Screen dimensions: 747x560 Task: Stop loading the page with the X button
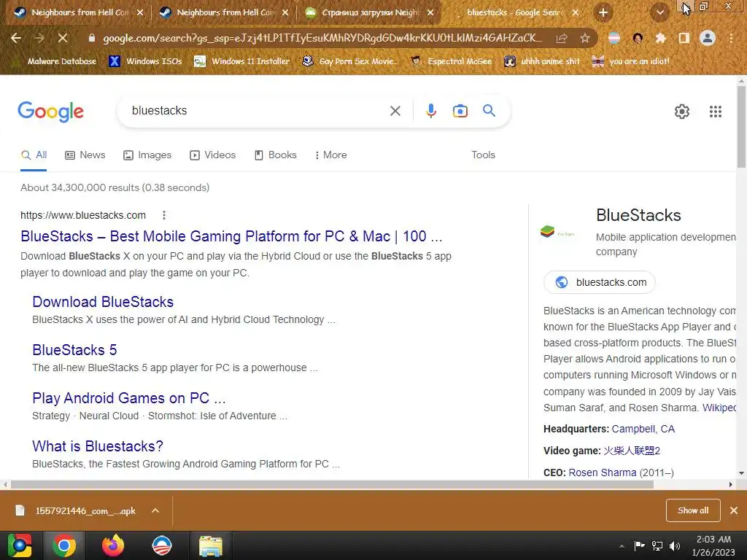pyautogui.click(x=63, y=38)
